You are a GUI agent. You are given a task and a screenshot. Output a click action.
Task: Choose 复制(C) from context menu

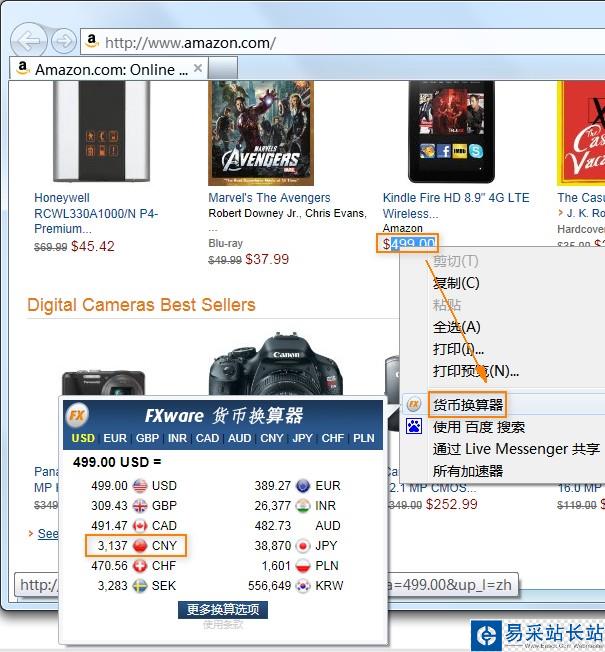tap(456, 283)
